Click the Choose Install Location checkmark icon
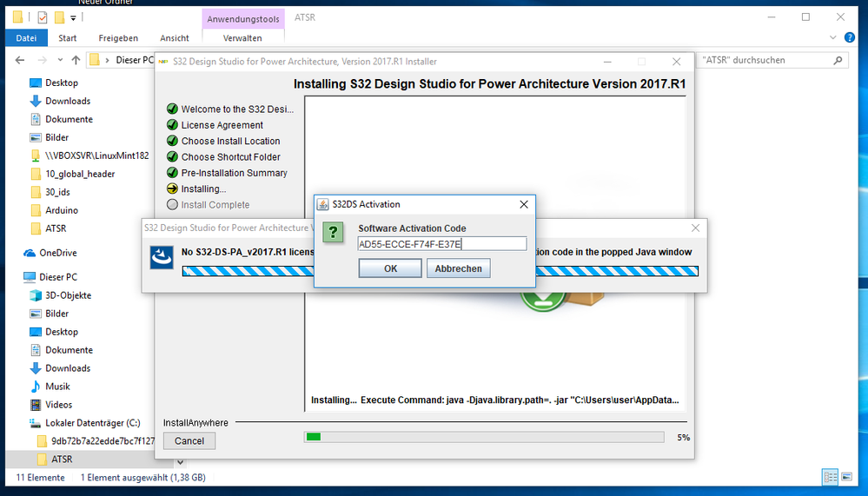Image resolution: width=868 pixels, height=496 pixels. [172, 141]
